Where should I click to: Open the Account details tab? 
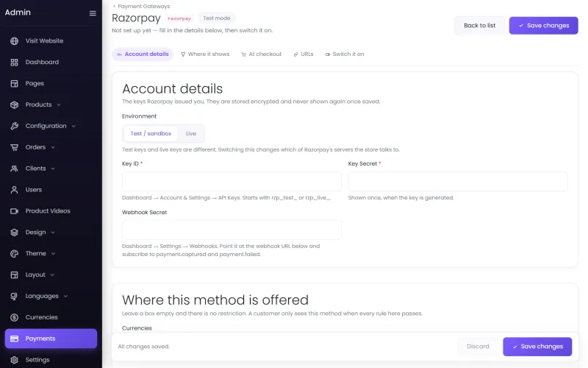143,54
